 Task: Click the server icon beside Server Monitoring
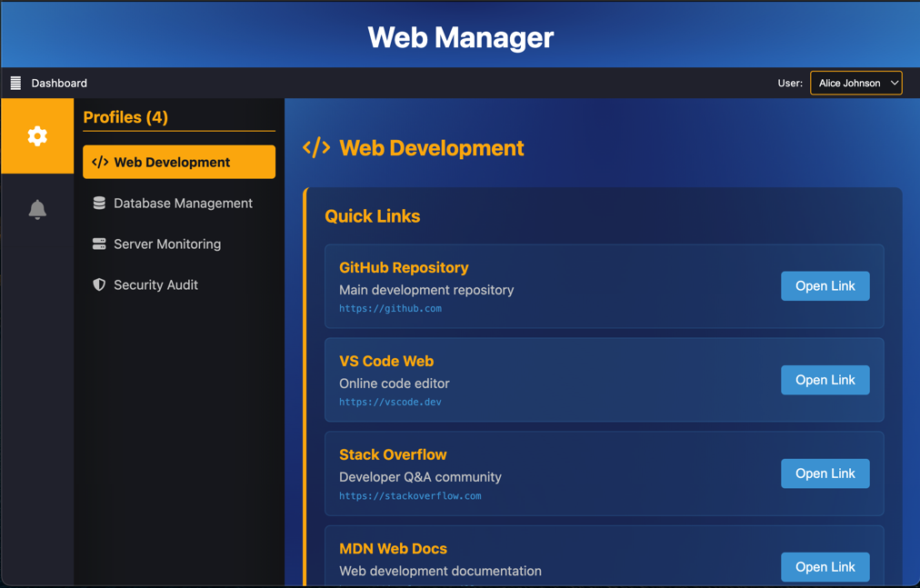(99, 244)
